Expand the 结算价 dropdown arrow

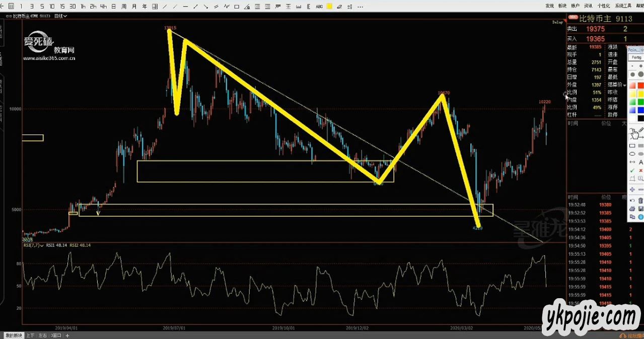pyautogui.click(x=625, y=85)
